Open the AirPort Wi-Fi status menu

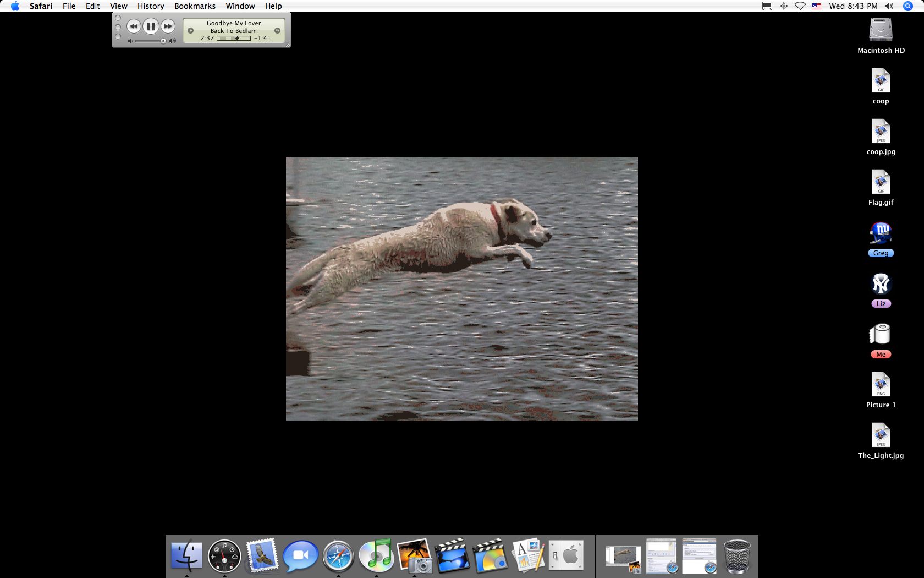[800, 6]
